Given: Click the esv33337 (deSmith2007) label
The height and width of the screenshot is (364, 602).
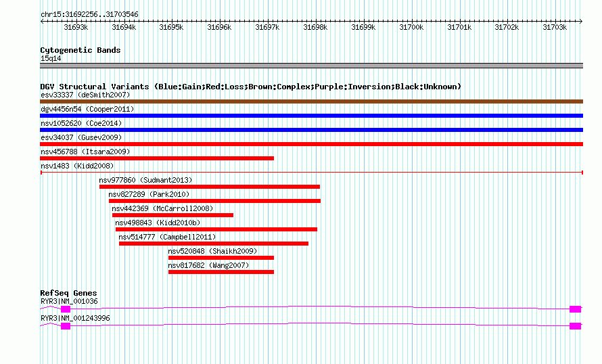Looking at the screenshot, I should 85,95.
